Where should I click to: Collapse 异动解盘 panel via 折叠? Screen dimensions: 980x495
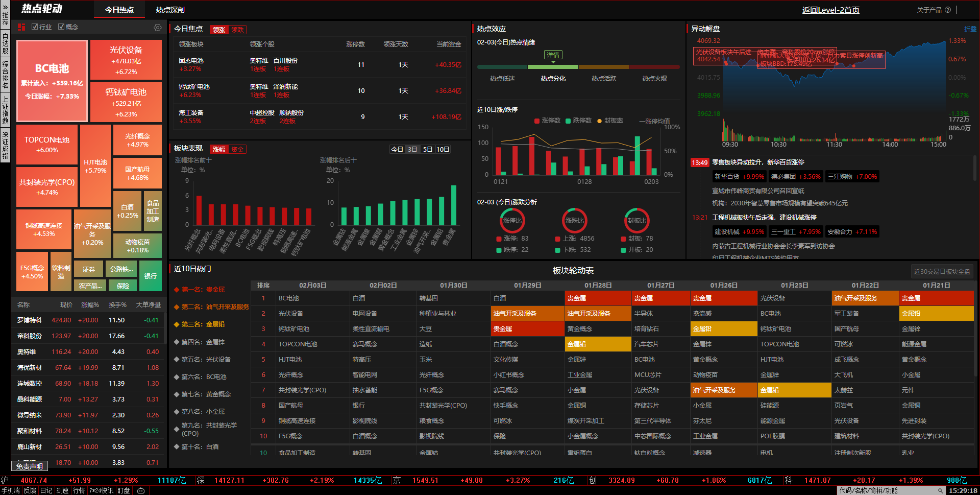[x=970, y=29]
